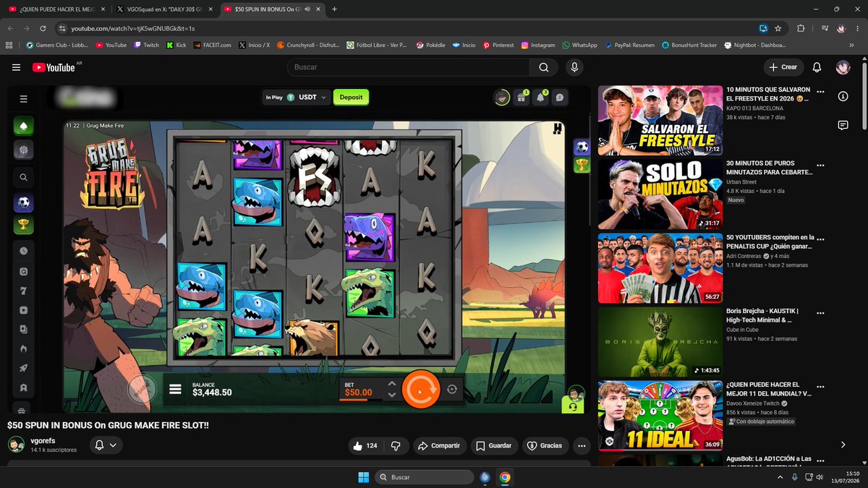This screenshot has height=488, width=868.
Task: Open 11 IDEAL video thumbnail
Action: tap(660, 416)
